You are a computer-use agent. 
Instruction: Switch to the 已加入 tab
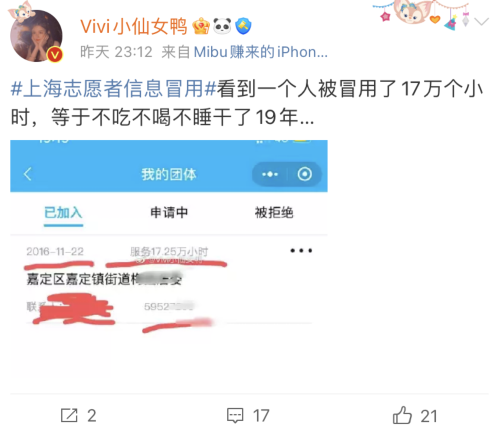coord(63,213)
